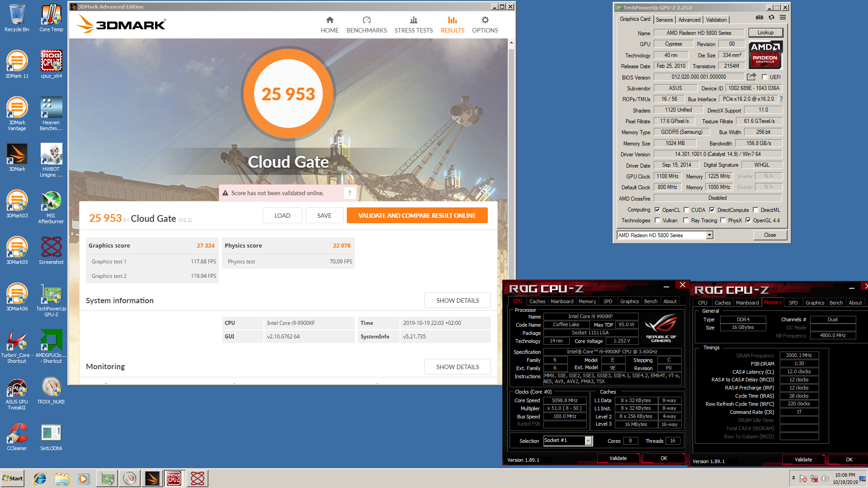The image size is (868, 488).
Task: Click Validate in the CPU-Z Memory window
Action: point(803,460)
